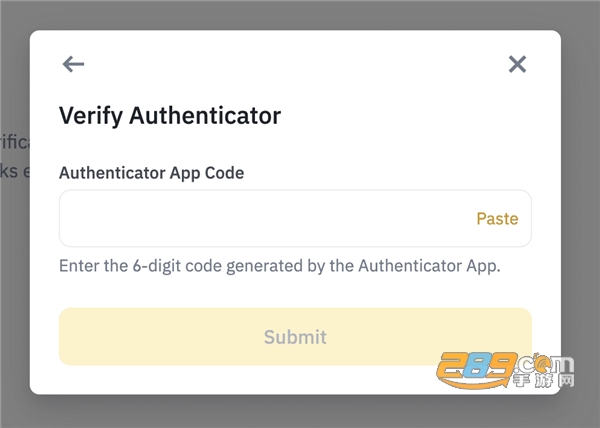This screenshot has width=600, height=428.
Task: Click the cut-off background text left of the dialog
Action: 15,157
